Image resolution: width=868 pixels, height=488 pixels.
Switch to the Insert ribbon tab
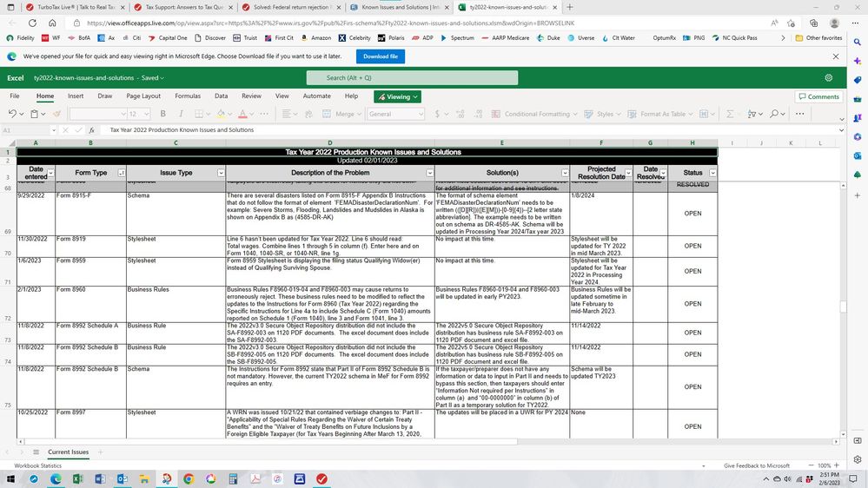[76, 96]
